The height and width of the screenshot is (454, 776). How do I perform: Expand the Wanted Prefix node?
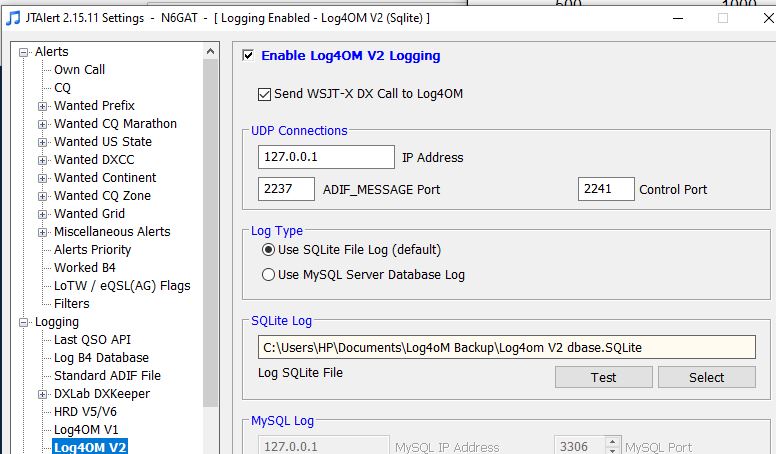tap(43, 106)
